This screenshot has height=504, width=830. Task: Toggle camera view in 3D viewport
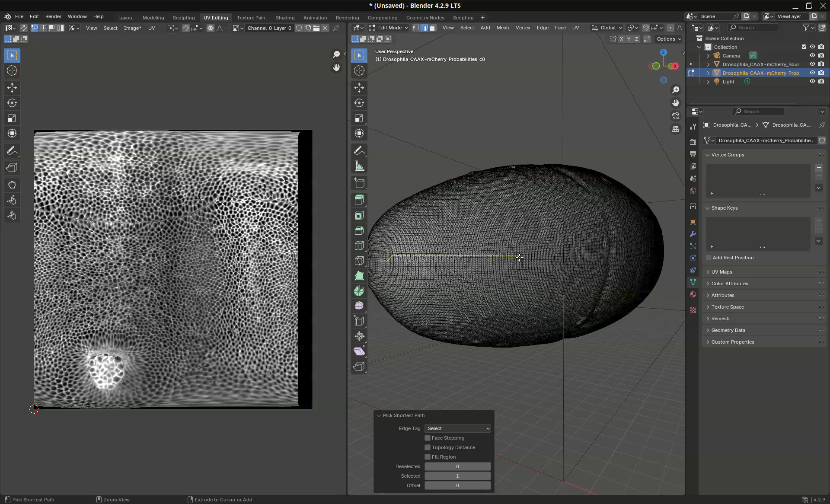coord(675,116)
